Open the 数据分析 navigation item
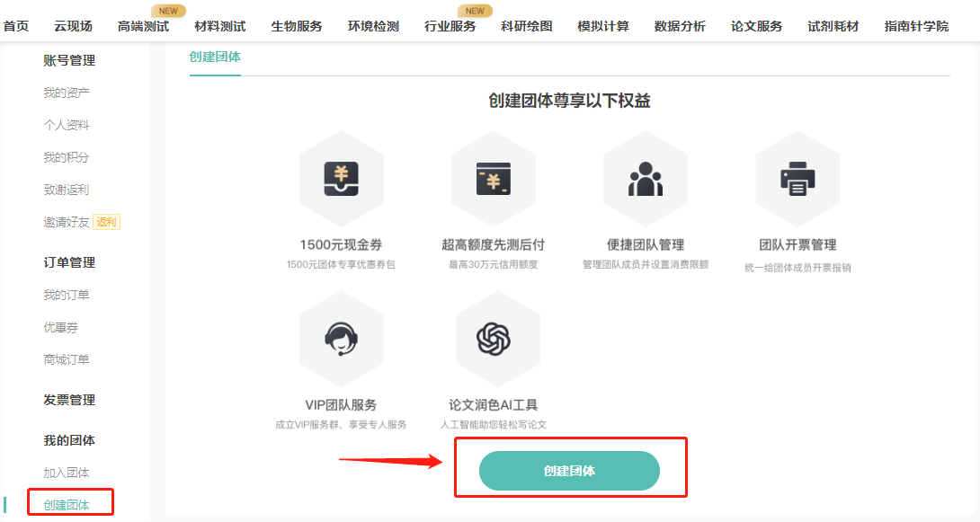Screen dimensions: 980x522 pos(679,26)
